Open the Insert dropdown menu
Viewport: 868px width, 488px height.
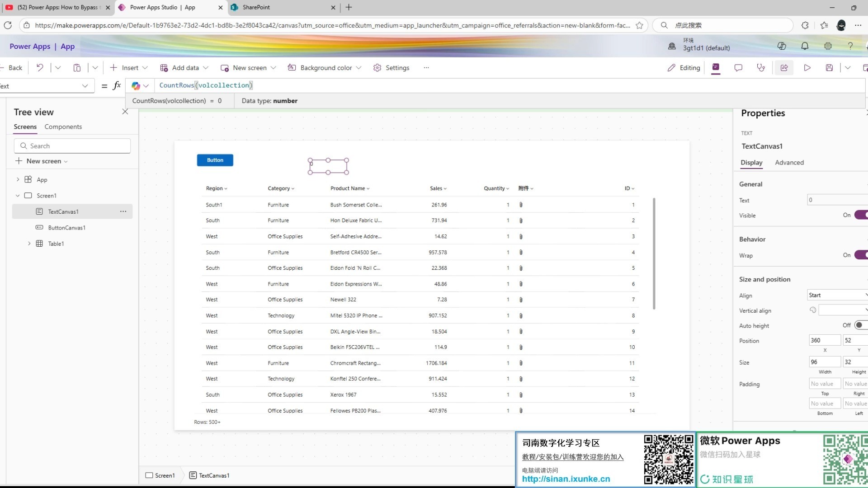pos(129,68)
